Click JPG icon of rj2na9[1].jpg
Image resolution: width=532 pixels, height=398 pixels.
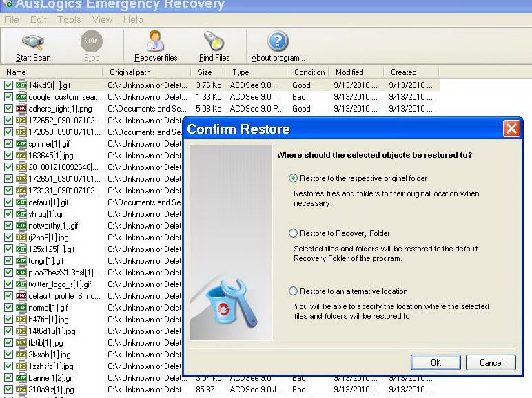(x=21, y=238)
